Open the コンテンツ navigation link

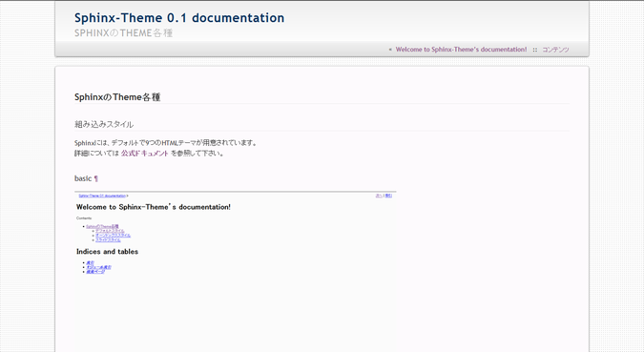[x=555, y=50]
